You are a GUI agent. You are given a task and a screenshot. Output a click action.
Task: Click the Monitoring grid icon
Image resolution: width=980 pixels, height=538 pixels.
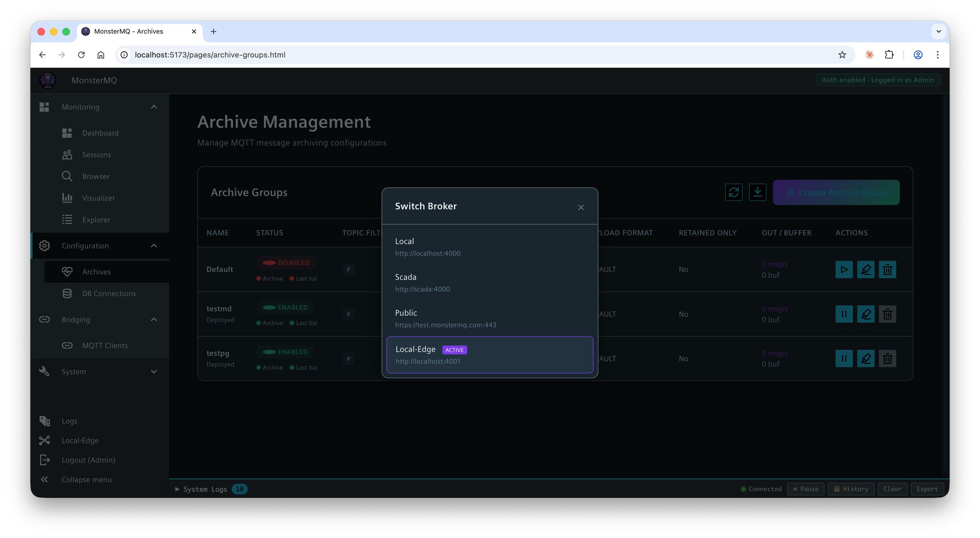tap(45, 107)
